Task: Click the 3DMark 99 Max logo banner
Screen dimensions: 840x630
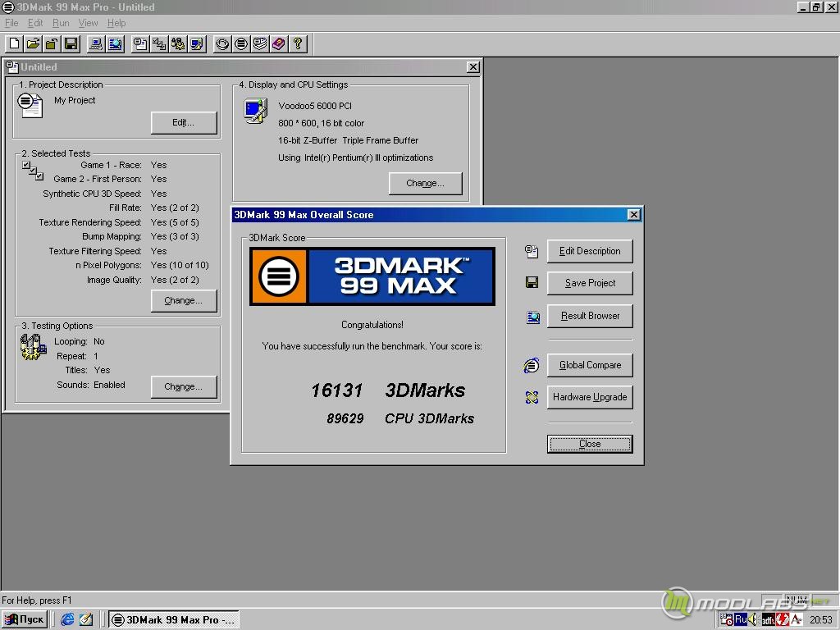Action: point(372,276)
